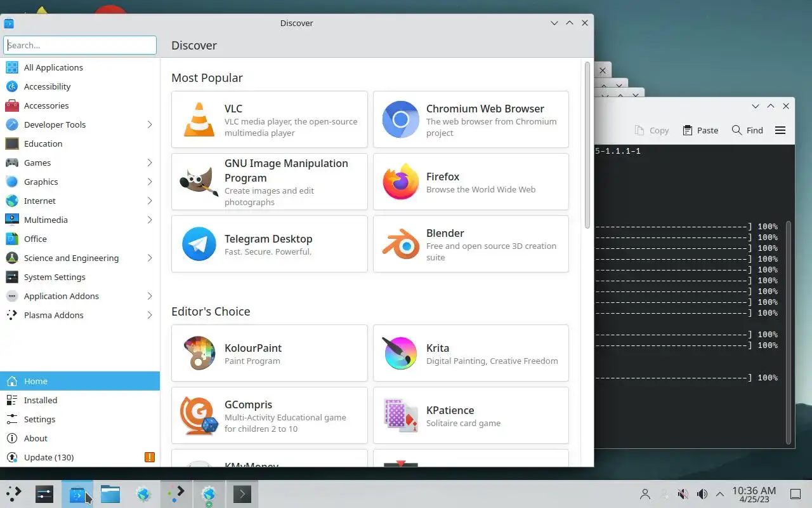Open the terminal taskbar icon
Screen dimensions: 812x508
(242, 493)
